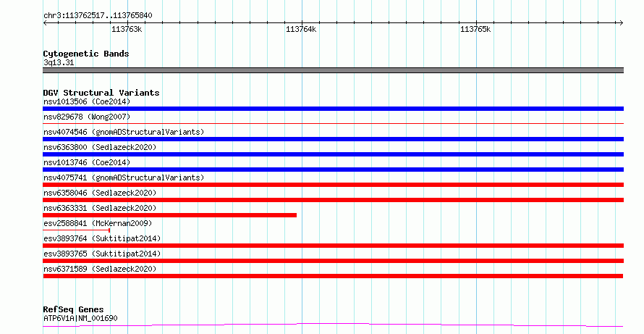
Task: Click the ruler's right arrowhead
Action: (621, 23)
